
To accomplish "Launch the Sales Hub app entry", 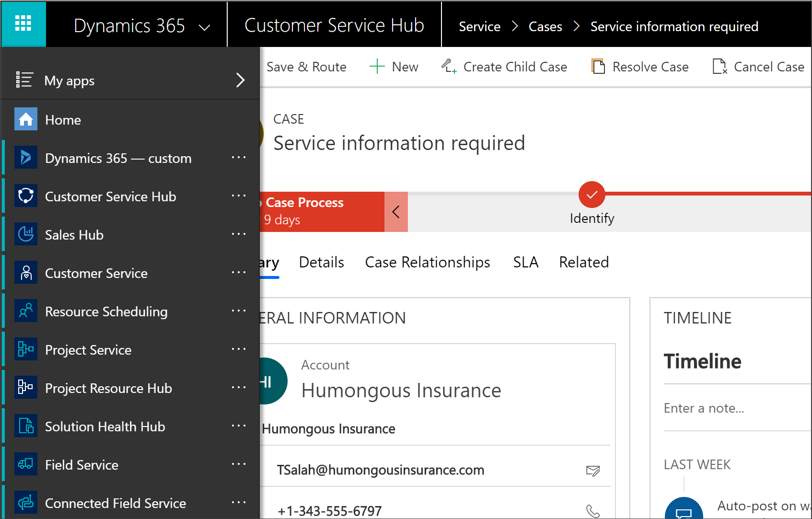I will (x=130, y=234).
